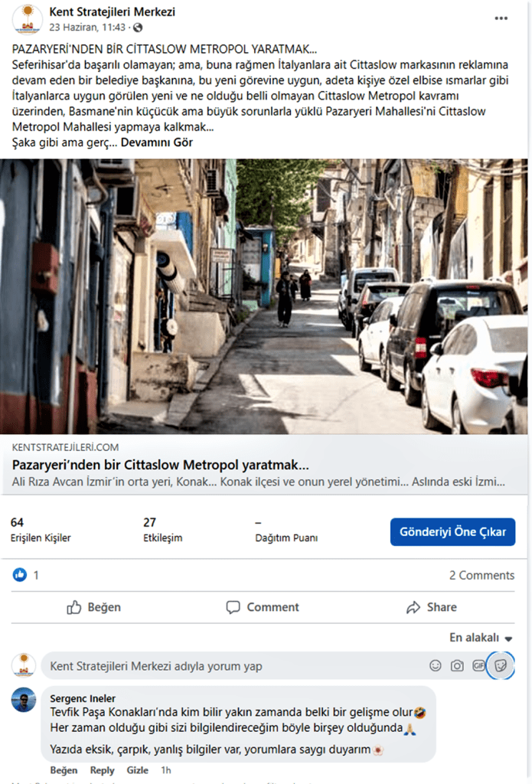Click the blue like reaction icon

pyautogui.click(x=19, y=575)
